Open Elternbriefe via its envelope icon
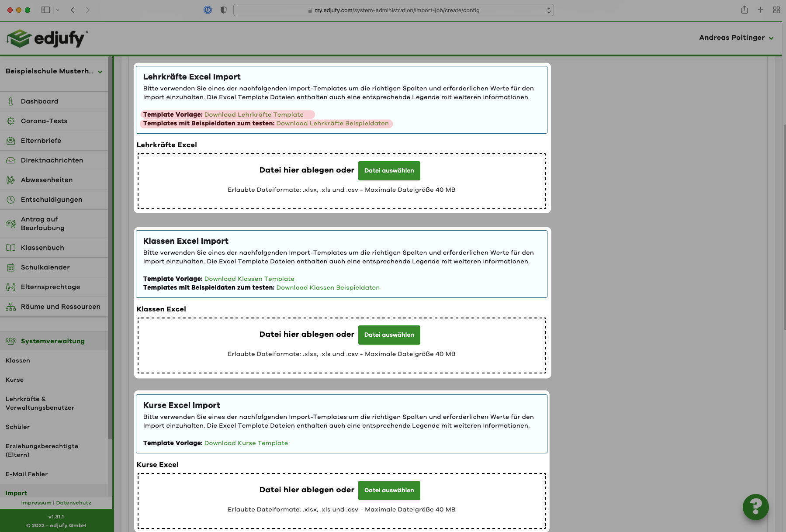This screenshot has height=532, width=786. 11,141
